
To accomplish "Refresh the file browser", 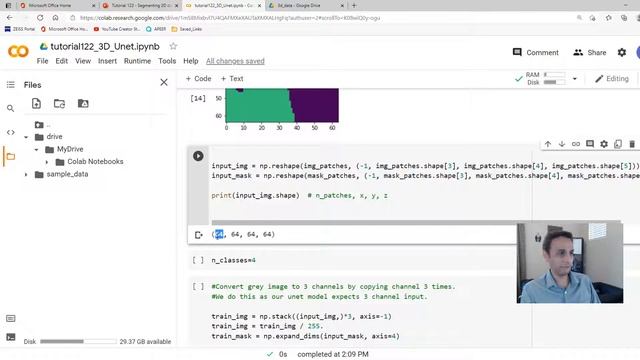I will (59, 103).
